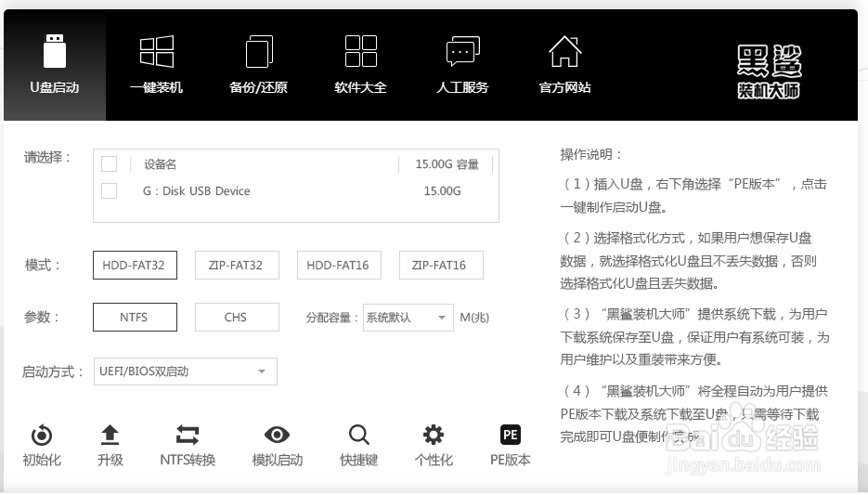Select HDD-FAT32 mode

click(135, 266)
